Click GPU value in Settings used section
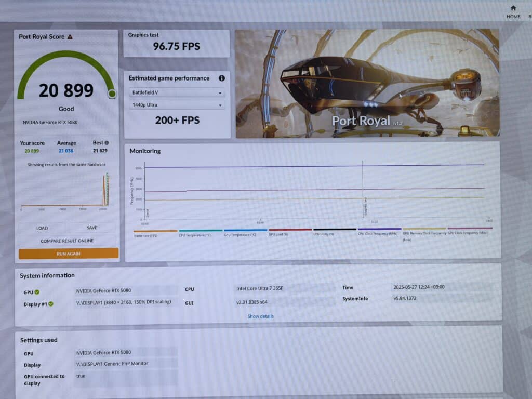 [x=103, y=353]
